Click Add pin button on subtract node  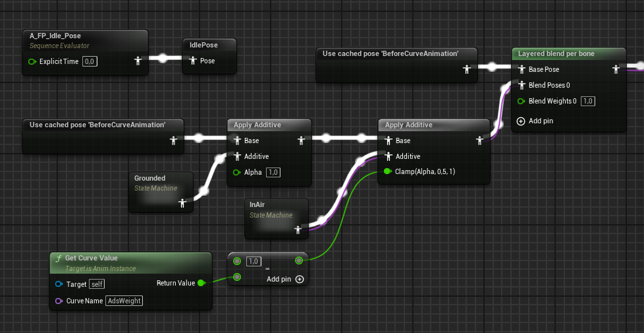coord(285,279)
